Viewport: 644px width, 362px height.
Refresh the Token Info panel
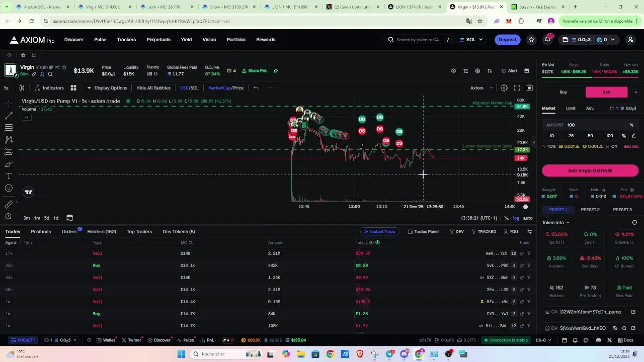[x=634, y=223]
